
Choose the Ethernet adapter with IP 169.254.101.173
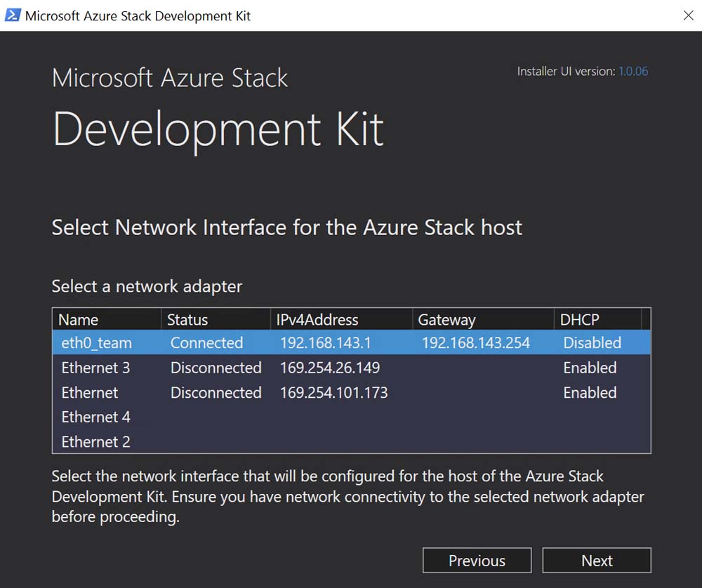(90, 393)
